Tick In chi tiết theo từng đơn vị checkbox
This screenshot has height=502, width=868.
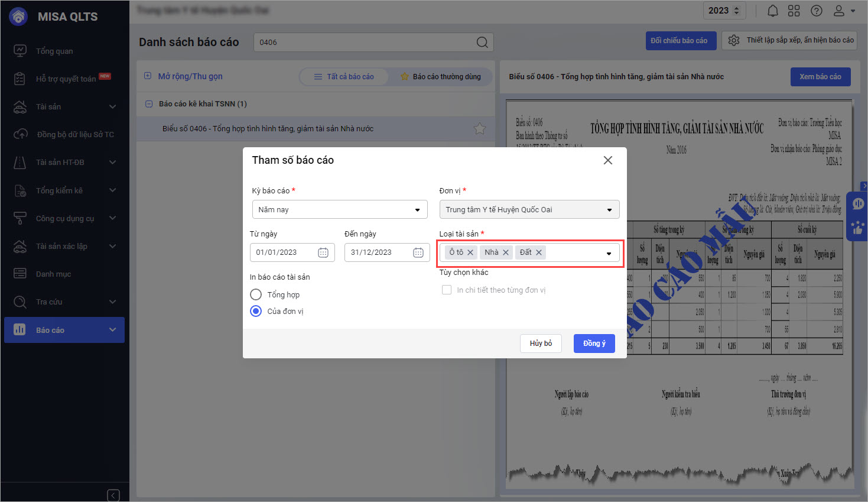[447, 290]
